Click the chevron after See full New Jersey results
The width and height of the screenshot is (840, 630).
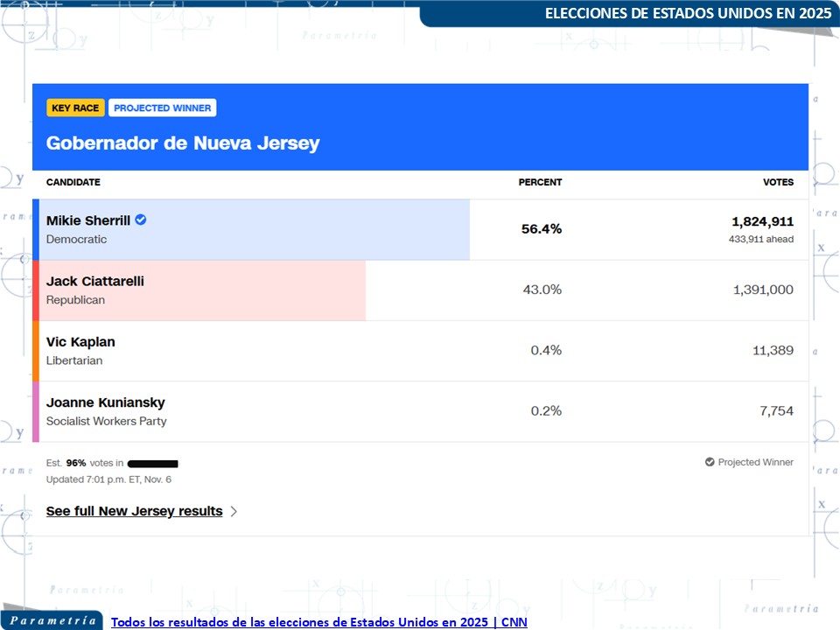[x=234, y=512]
